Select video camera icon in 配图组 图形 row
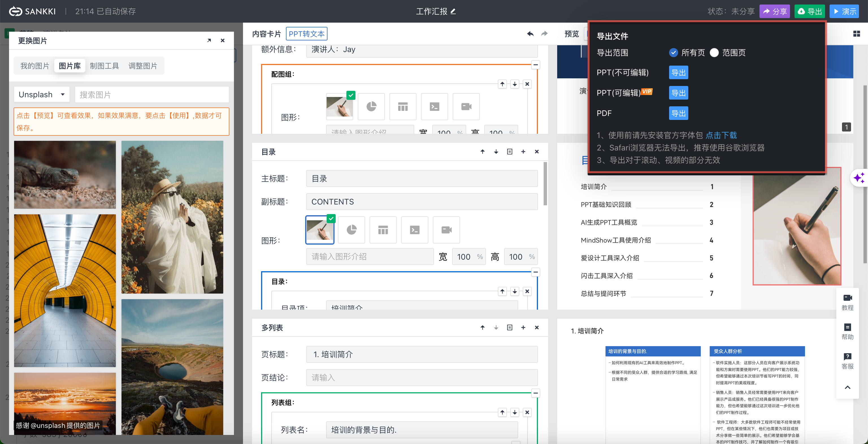Screen dimensions: 868x444 click(466, 107)
